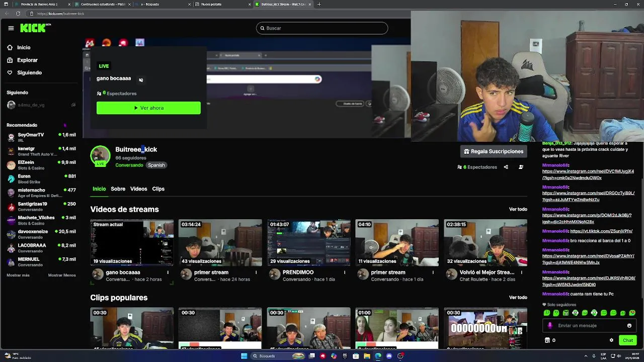Open chat settings gear icon
This screenshot has width=644, height=362.
[612, 340]
